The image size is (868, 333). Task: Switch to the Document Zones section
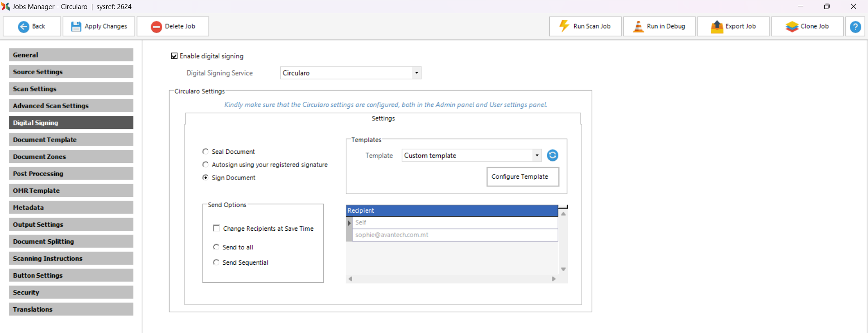pos(71,157)
